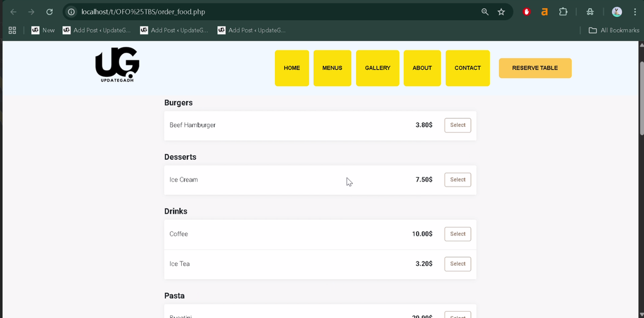644x318 pixels.
Task: Click the incognito-style profile icon
Action: pos(590,12)
